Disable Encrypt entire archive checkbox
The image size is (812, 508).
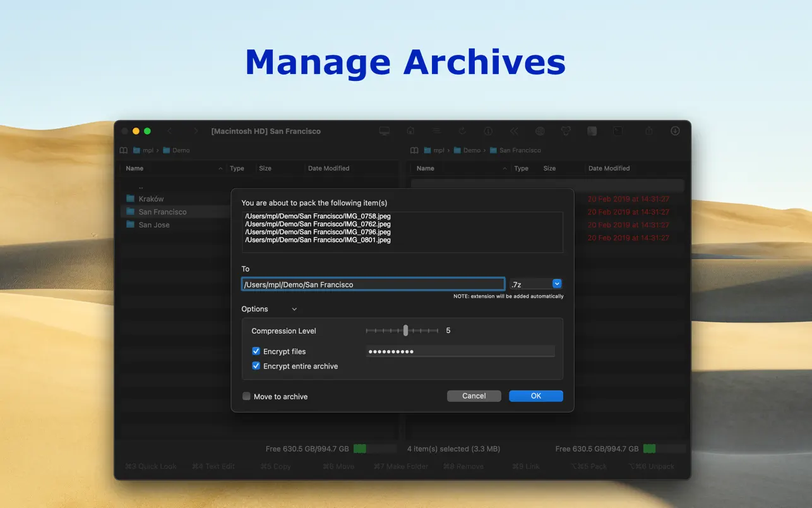tap(256, 366)
